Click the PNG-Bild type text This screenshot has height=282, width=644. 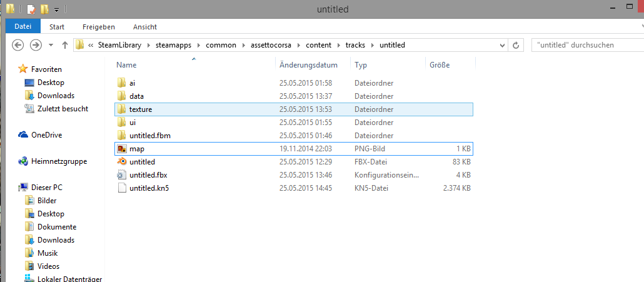(x=370, y=149)
